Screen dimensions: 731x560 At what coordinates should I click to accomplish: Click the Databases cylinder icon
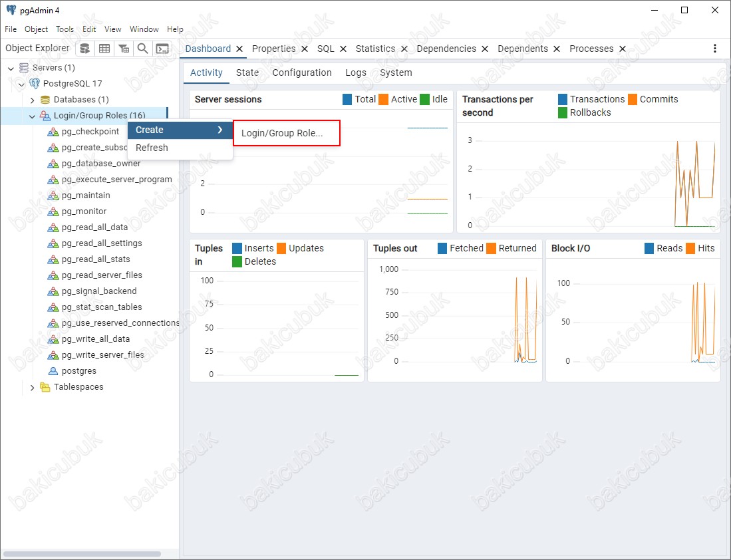coord(45,100)
